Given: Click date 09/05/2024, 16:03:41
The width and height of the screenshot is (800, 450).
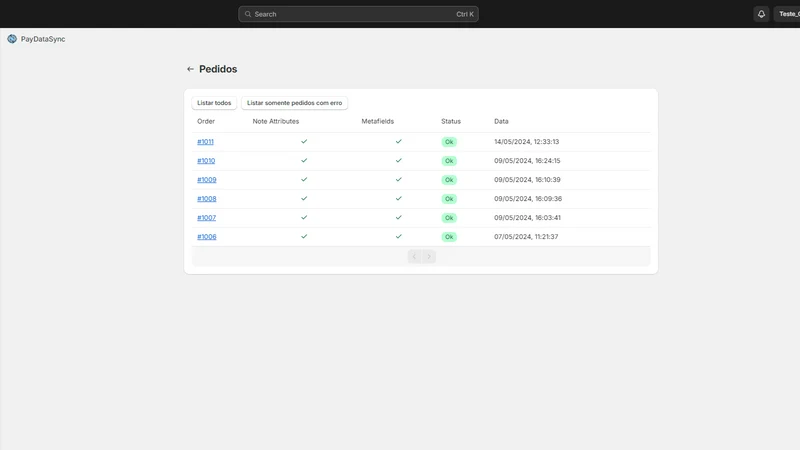Looking at the screenshot, I should pyautogui.click(x=527, y=217).
